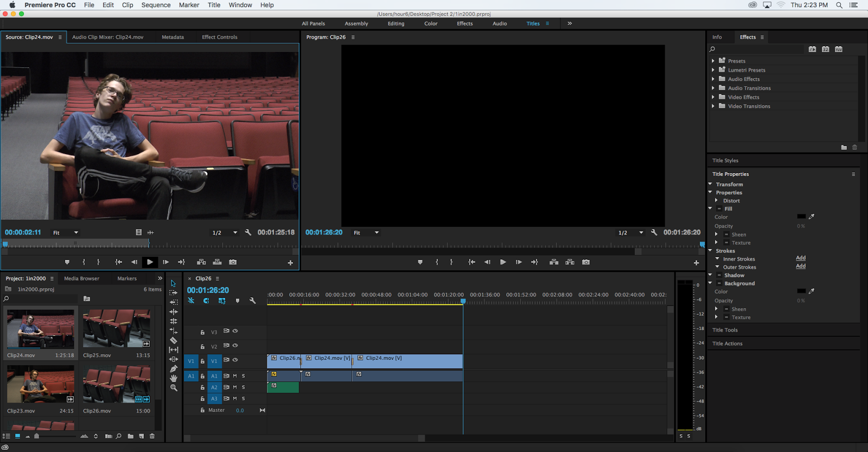
Task: Open the Info panel tab
Action: [717, 37]
